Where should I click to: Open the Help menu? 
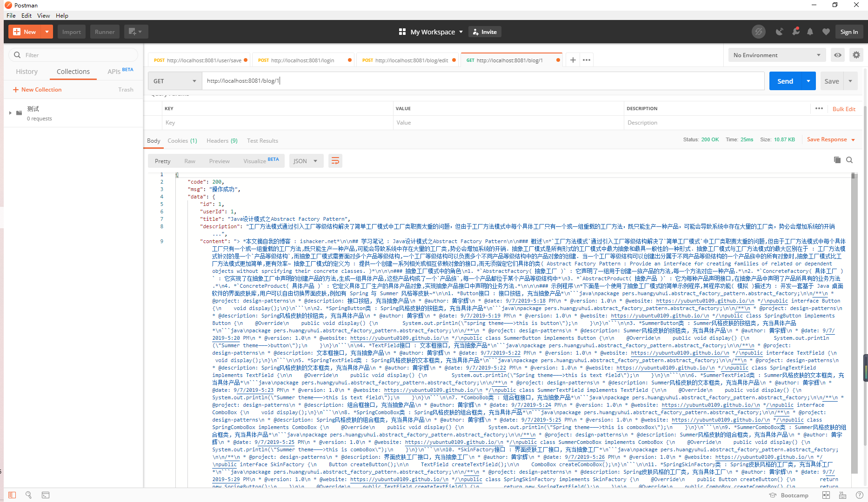pos(62,15)
